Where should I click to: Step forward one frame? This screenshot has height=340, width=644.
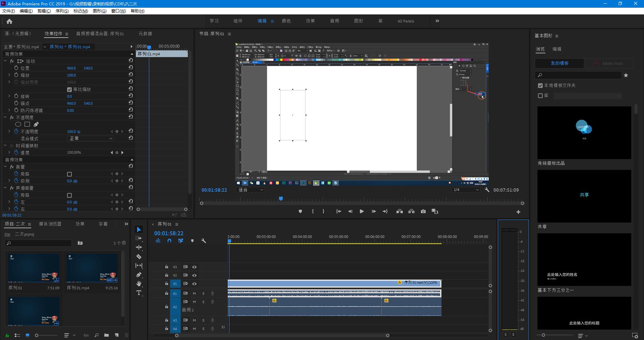pyautogui.click(x=374, y=211)
